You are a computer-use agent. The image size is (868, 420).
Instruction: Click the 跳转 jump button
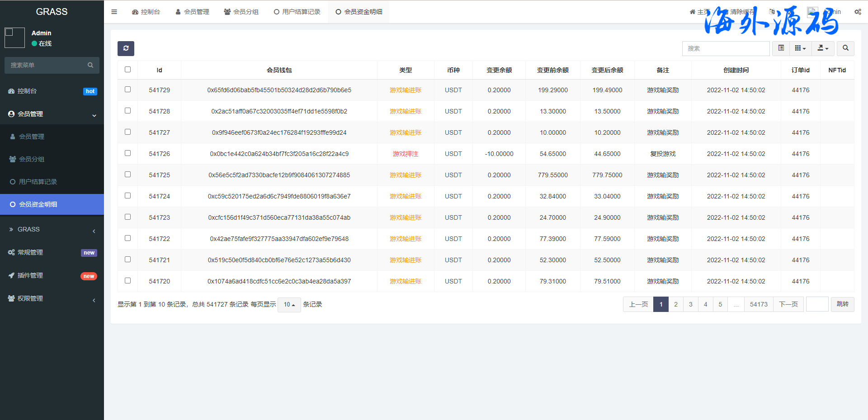pos(842,304)
